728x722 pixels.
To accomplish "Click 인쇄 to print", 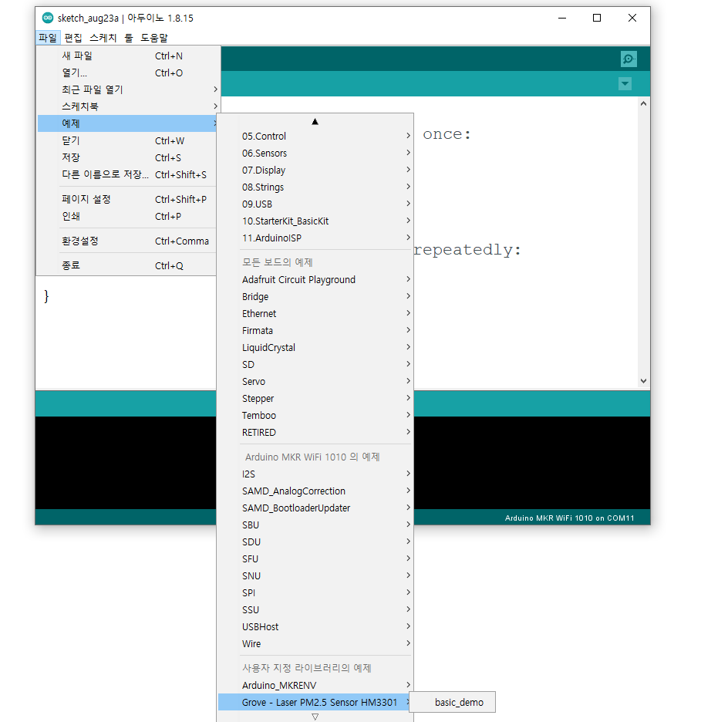I will pyautogui.click(x=126, y=216).
